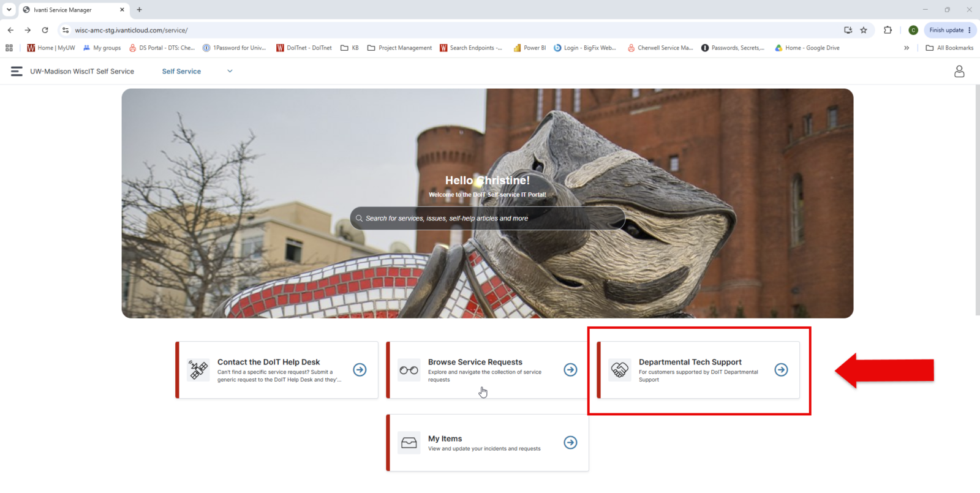Image resolution: width=980 pixels, height=493 pixels.
Task: Open the All Bookmarks folder
Action: [949, 48]
